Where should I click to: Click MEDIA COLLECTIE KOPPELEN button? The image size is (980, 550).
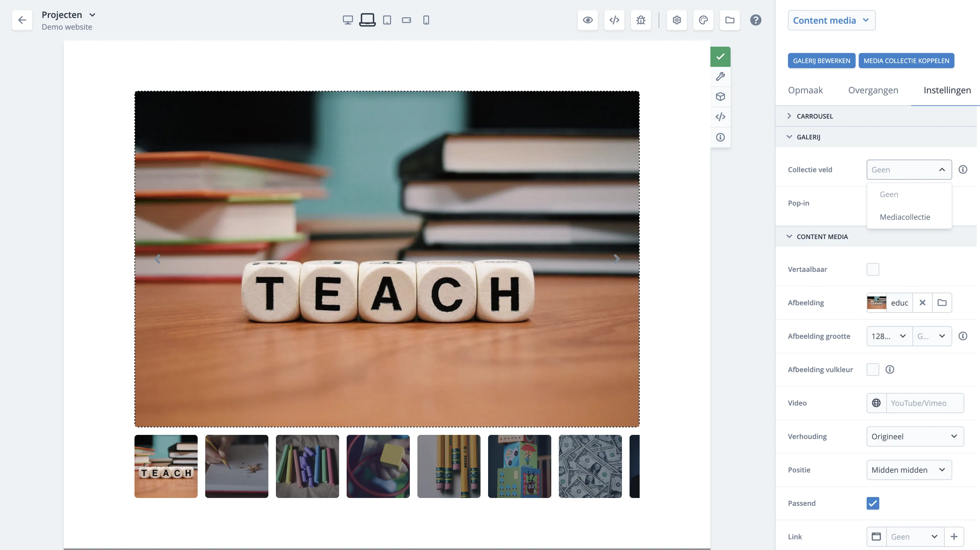906,61
